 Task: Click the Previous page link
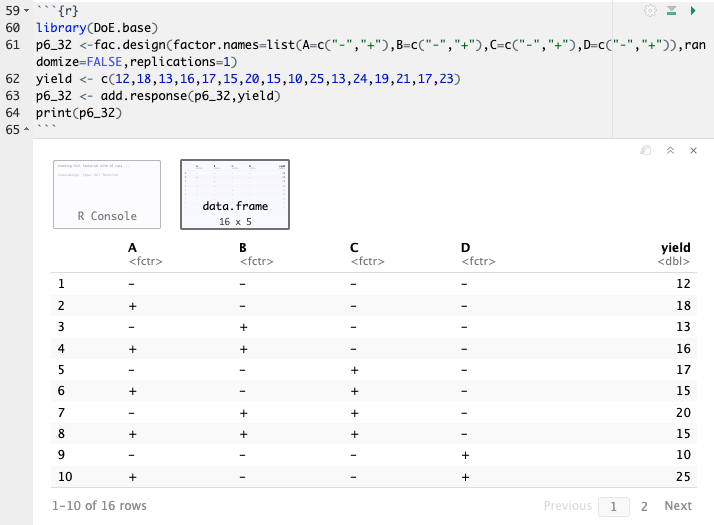(x=568, y=506)
